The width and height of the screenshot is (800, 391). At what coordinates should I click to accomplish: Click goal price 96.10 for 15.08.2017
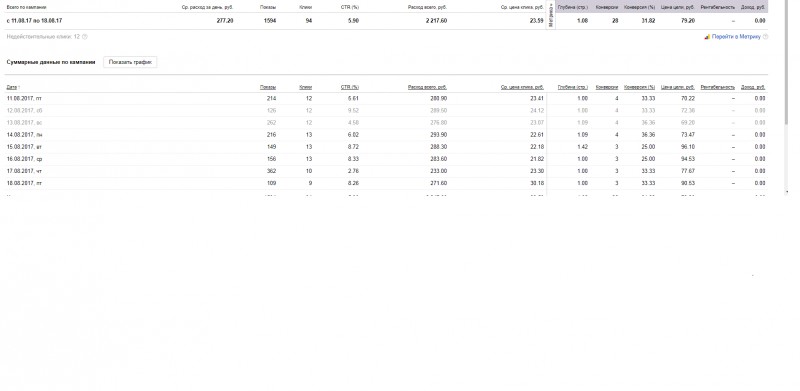[x=688, y=147]
